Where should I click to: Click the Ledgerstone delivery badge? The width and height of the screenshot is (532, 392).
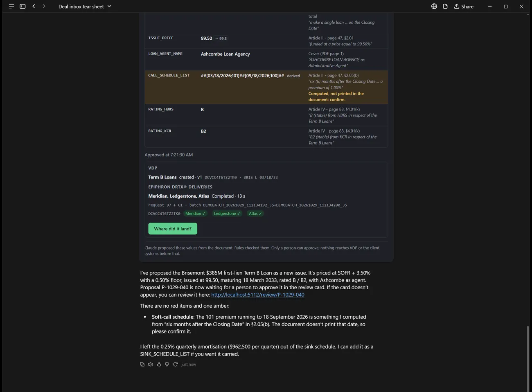(227, 214)
